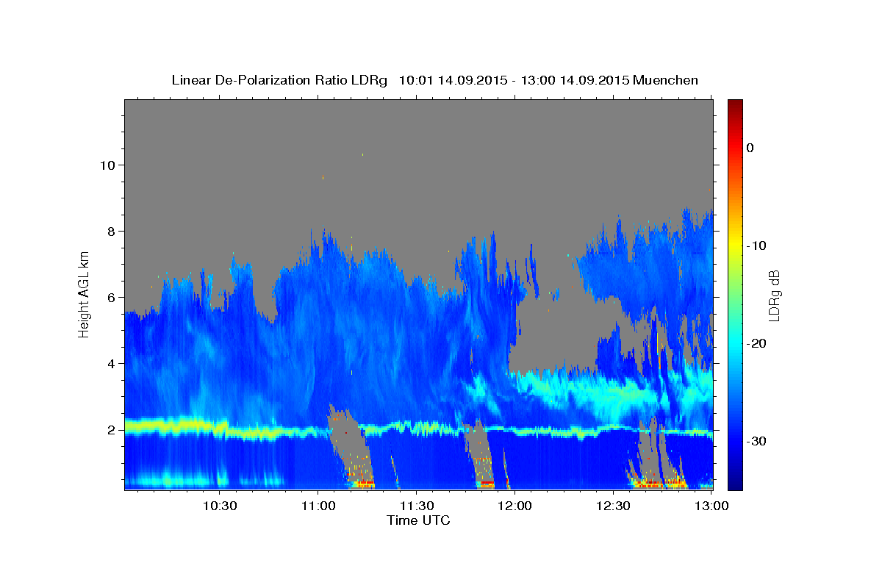Viewport: 882px width, 588px height.
Task: Click the colorbar value -30
Action: point(756,441)
